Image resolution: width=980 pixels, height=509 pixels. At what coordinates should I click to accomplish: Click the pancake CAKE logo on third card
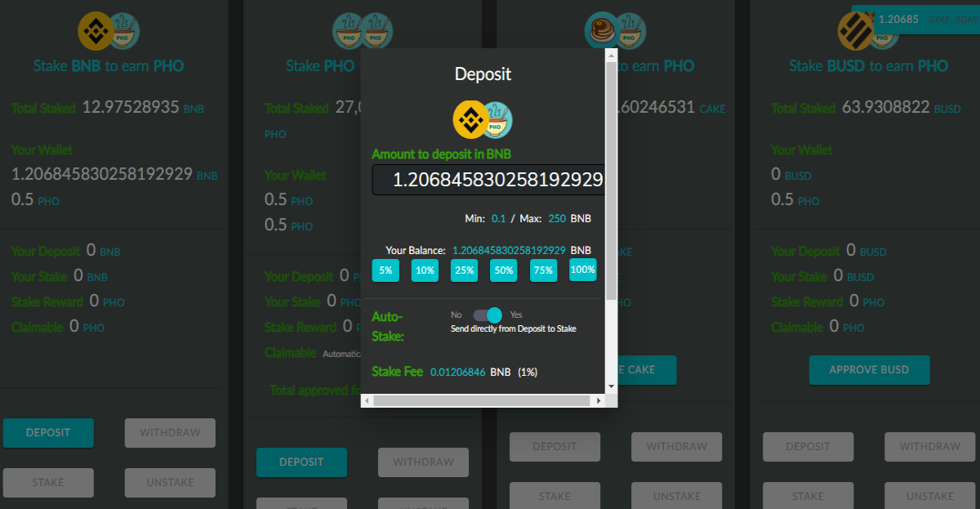pos(602,30)
